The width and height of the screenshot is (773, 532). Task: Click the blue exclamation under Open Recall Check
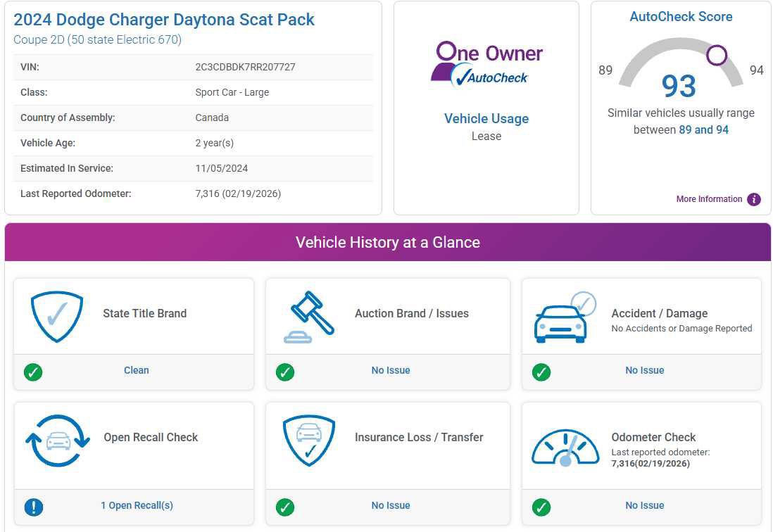[33, 507]
